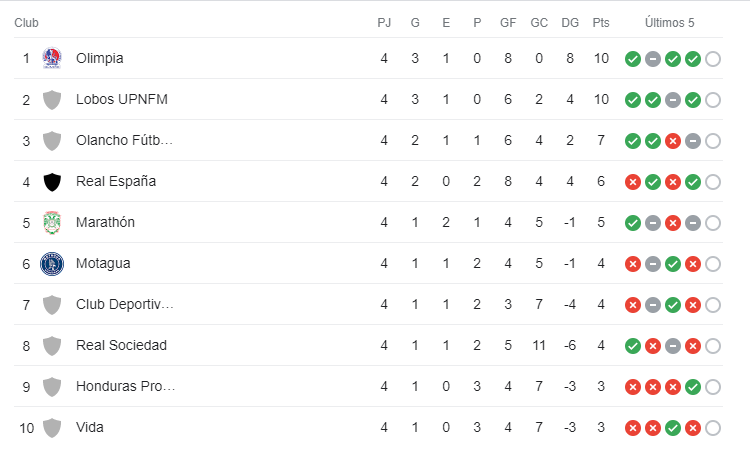The image size is (750, 466).
Task: Click the Club column header
Action: pos(26,22)
